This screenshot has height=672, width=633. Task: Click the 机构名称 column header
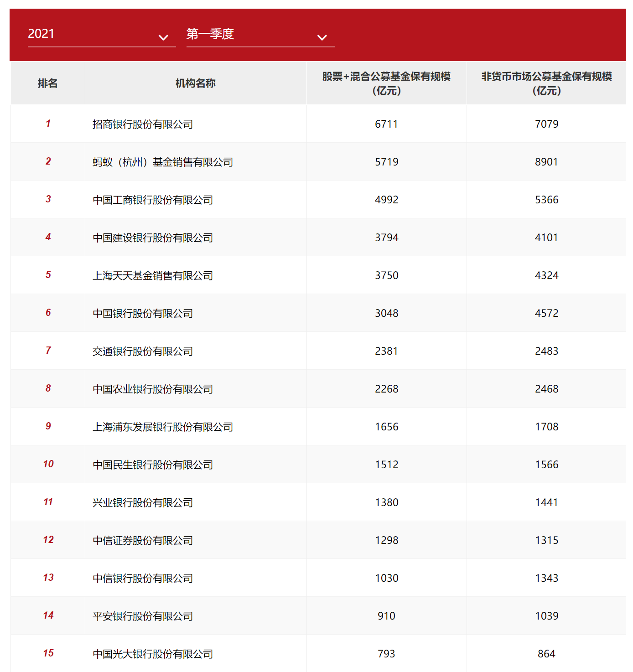[195, 83]
